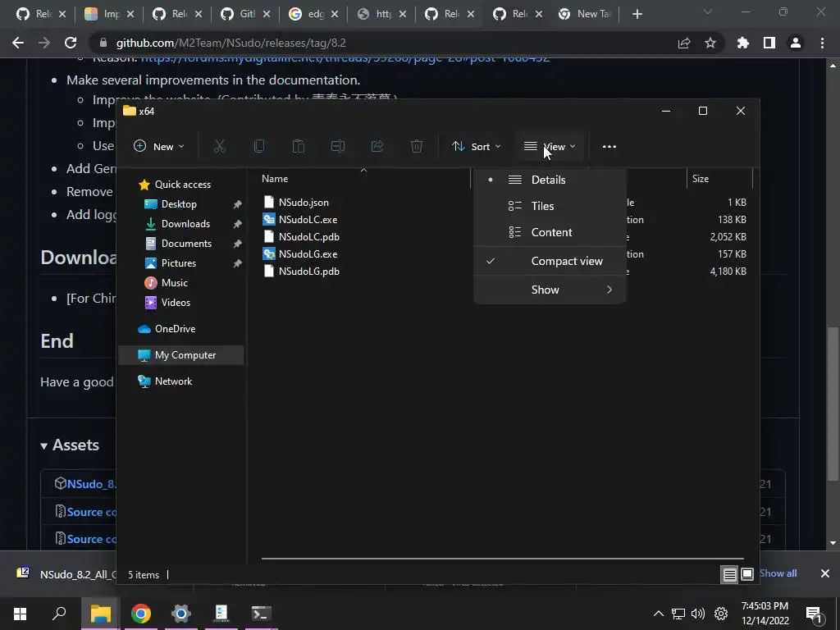Expand the Show submenu
The image size is (840, 630).
tap(550, 290)
